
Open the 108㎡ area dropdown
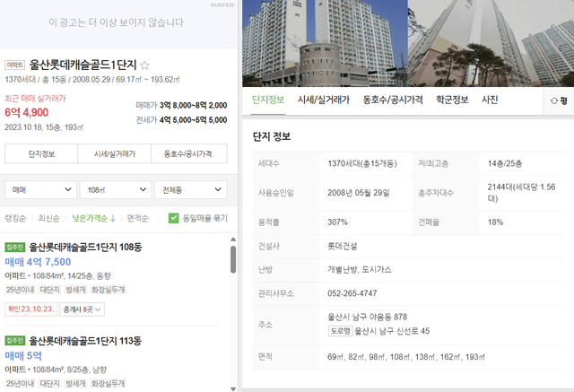tap(116, 189)
